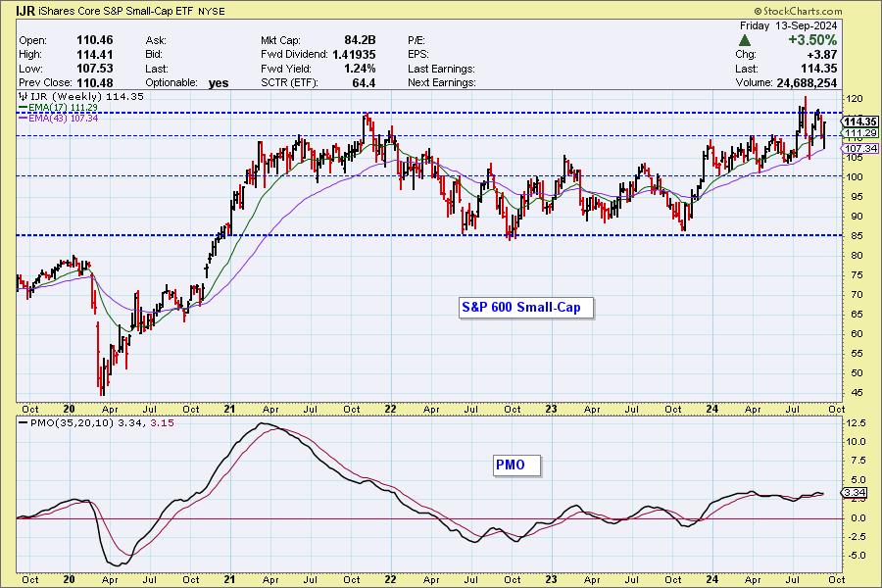
Task: Select the Prev Close value 110.48
Action: point(94,82)
